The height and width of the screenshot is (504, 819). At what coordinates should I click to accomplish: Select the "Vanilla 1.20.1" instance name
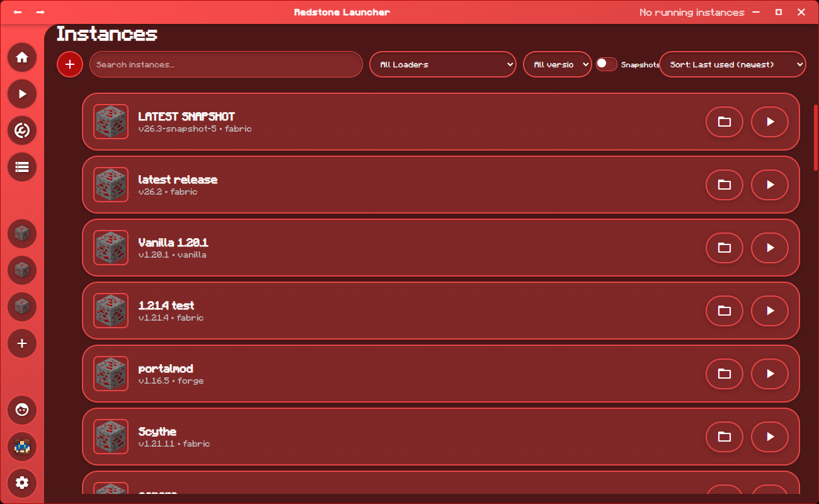pos(173,243)
